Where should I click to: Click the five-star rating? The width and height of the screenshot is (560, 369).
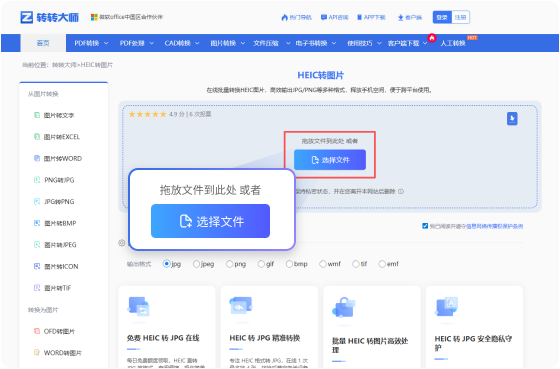coord(148,114)
